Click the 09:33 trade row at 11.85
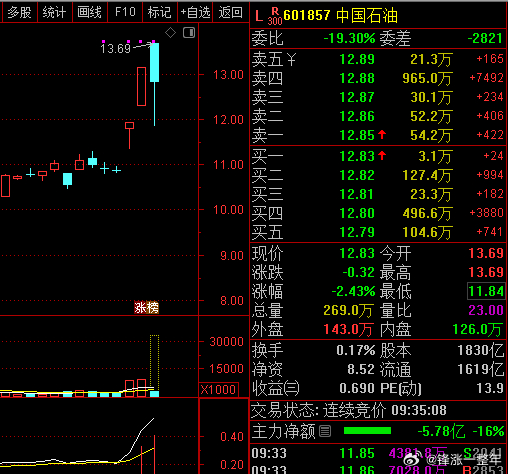This screenshot has height=474, width=508. tap(378, 454)
